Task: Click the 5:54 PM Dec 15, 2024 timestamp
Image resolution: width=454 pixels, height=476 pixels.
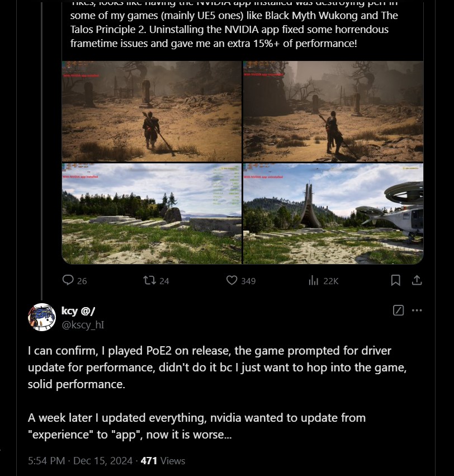Action: 81,461
